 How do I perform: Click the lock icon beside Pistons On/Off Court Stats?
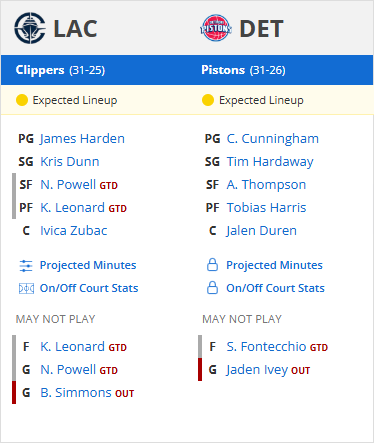click(x=212, y=288)
